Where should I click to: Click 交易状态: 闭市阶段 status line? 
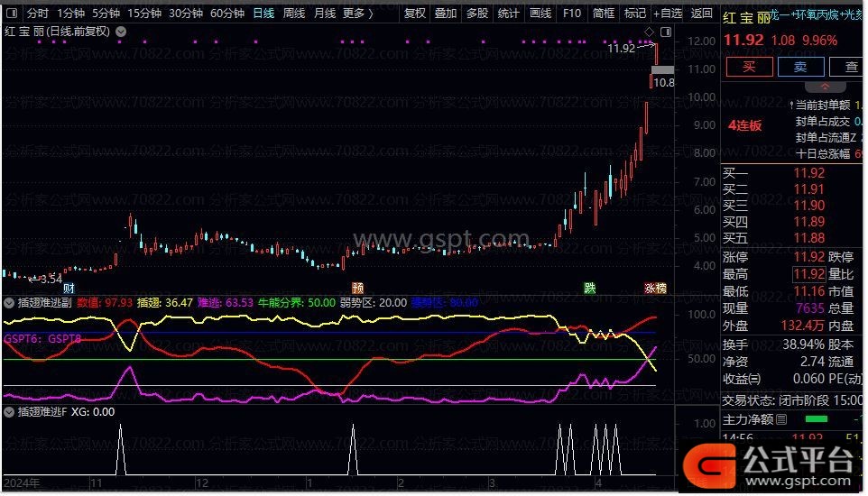(x=793, y=400)
